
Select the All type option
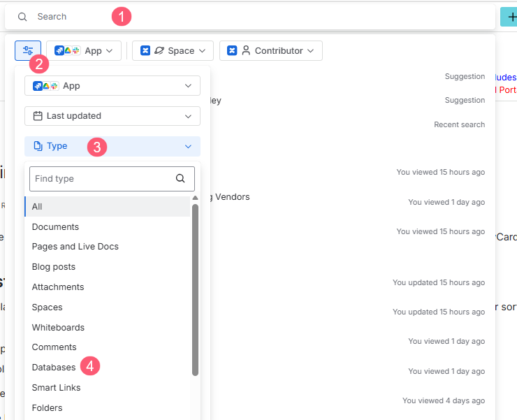click(108, 207)
